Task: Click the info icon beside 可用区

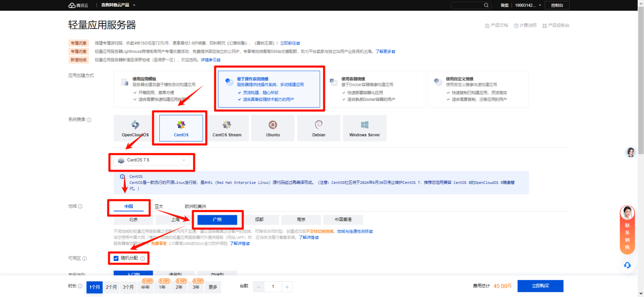Action: [85, 258]
